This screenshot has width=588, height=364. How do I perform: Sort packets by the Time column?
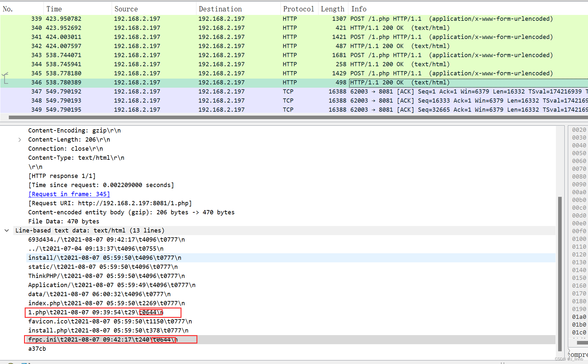(54, 8)
